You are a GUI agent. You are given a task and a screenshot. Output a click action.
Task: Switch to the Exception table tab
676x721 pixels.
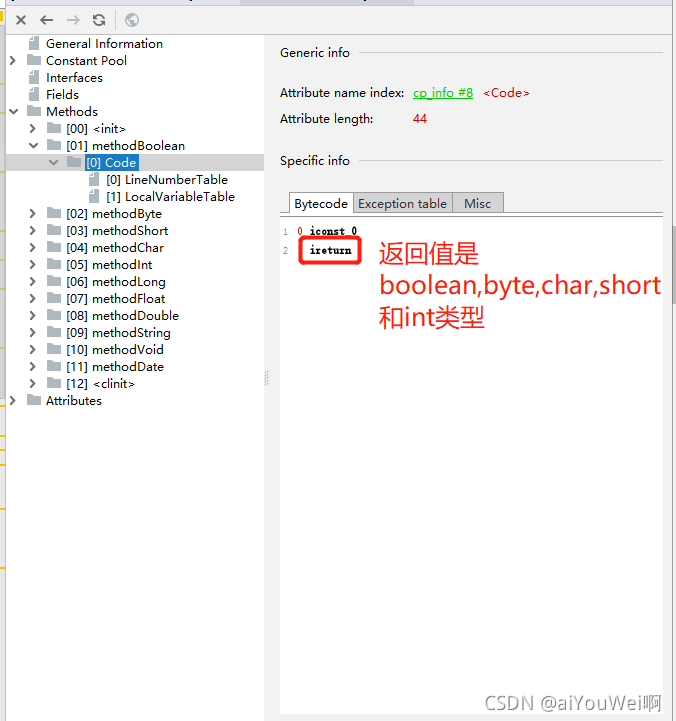point(403,203)
